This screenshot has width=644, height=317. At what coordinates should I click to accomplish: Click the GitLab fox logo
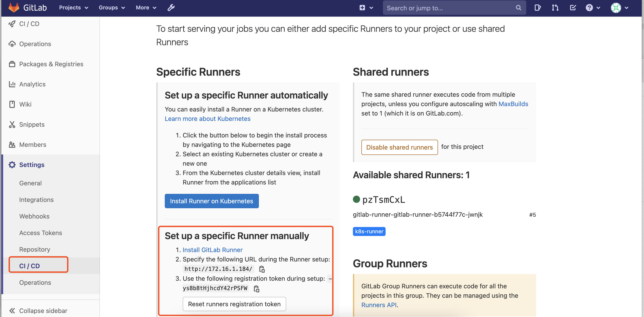pos(14,8)
